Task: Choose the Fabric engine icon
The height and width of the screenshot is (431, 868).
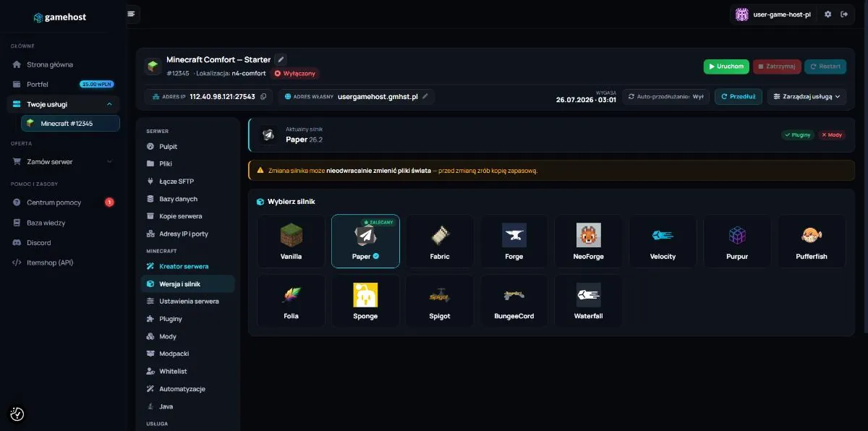Action: [x=440, y=241]
